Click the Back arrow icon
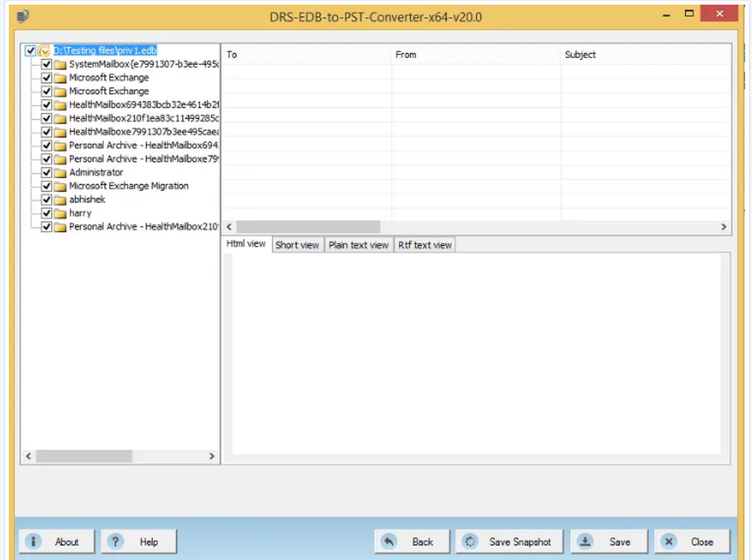Screen dimensions: 752x560 pos(389,541)
